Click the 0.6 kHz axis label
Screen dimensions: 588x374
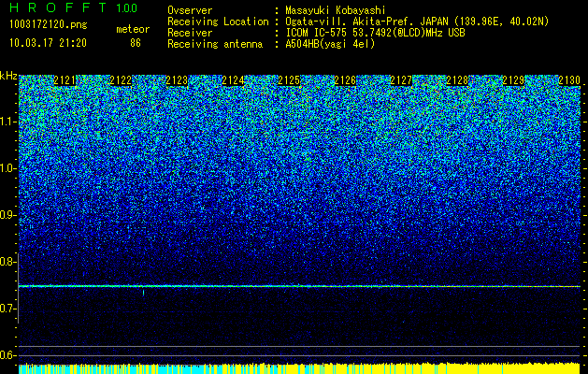click(8, 355)
